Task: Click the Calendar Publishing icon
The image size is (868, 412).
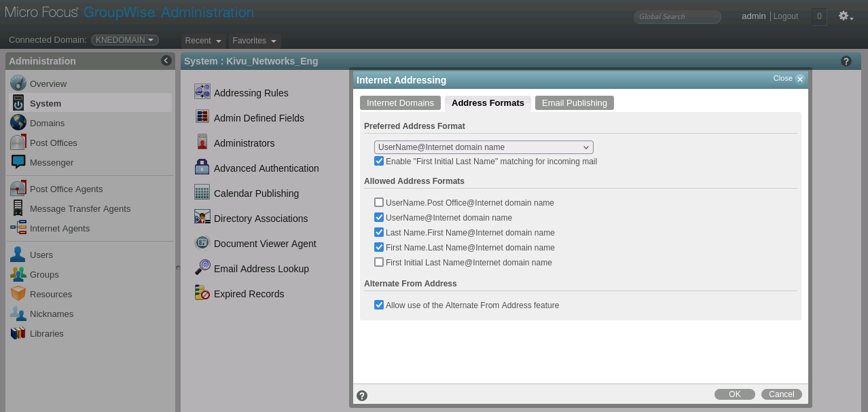Action: tap(202, 193)
